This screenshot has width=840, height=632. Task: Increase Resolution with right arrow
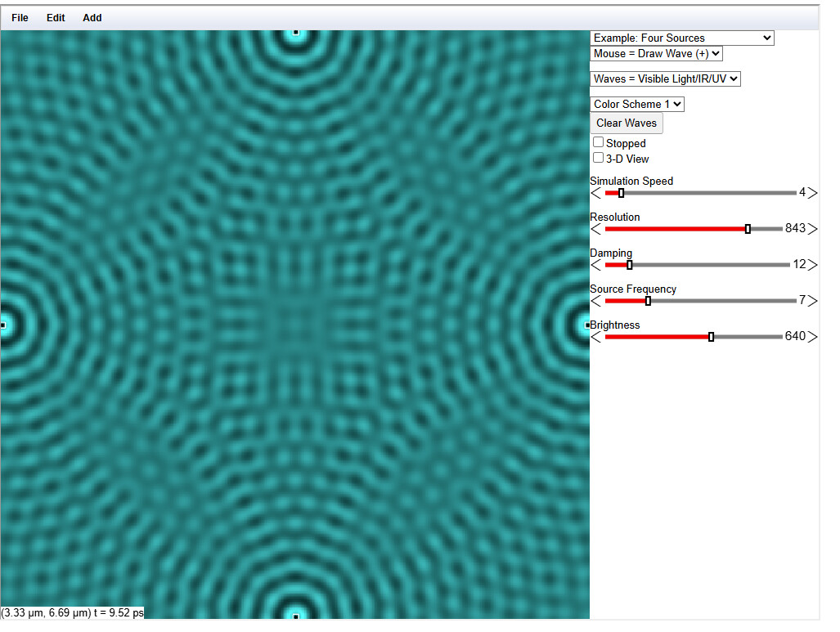coord(811,229)
